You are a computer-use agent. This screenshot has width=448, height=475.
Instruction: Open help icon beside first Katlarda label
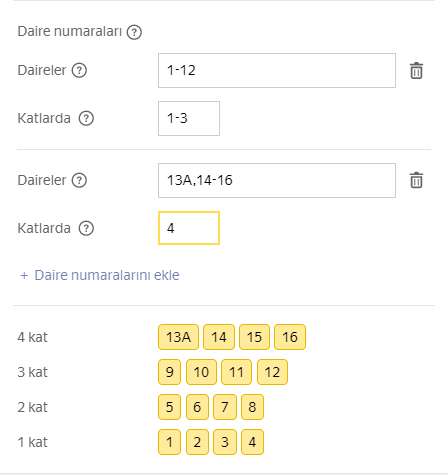point(86,118)
